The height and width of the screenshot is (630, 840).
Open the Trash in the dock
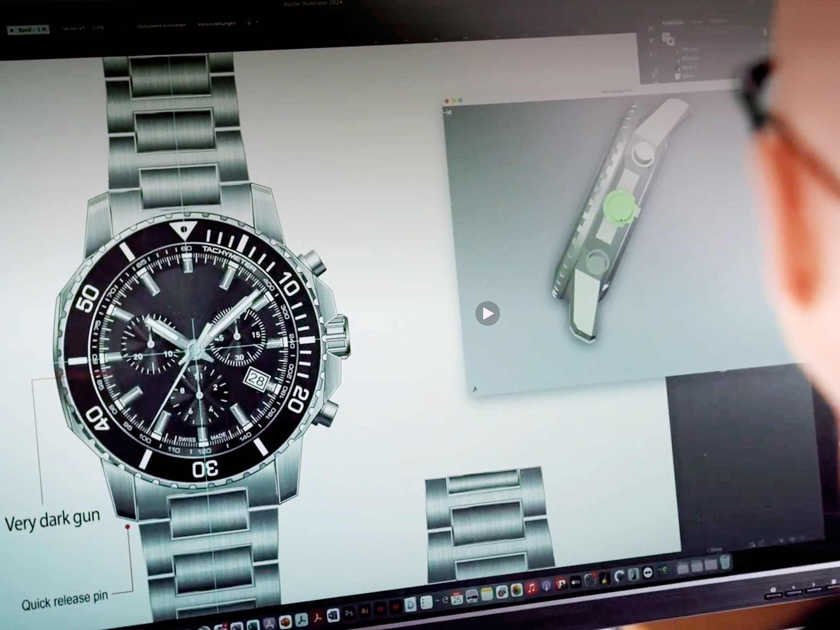(724, 562)
